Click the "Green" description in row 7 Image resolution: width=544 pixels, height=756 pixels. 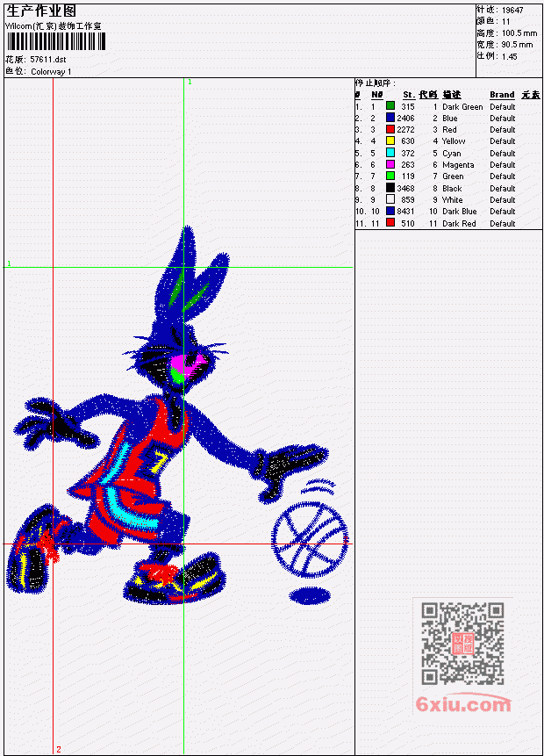point(453,176)
